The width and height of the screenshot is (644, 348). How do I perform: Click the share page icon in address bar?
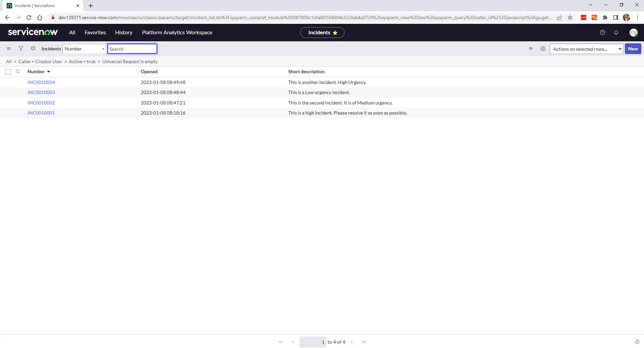(559, 17)
